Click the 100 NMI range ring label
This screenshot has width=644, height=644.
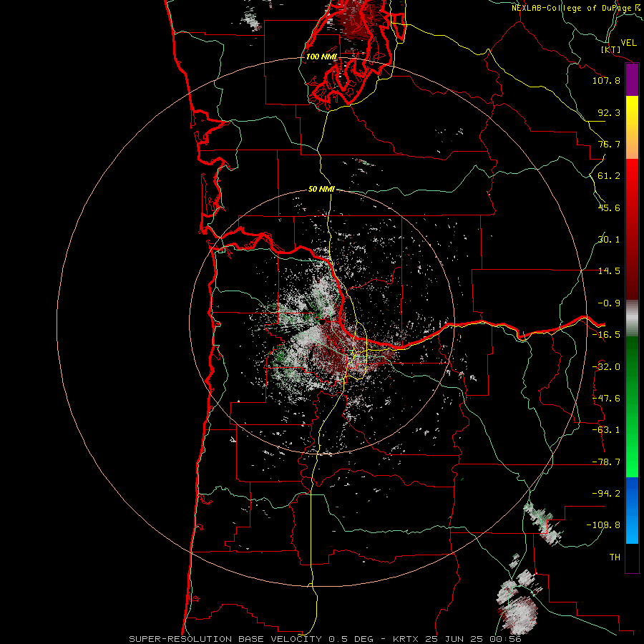click(x=321, y=57)
